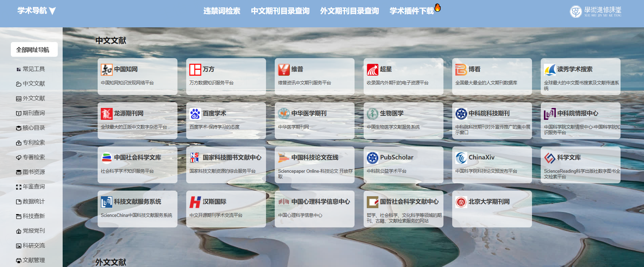The image size is (644, 267).
Task: Click the 全部网址导航 sidebar button
Action: point(34,50)
